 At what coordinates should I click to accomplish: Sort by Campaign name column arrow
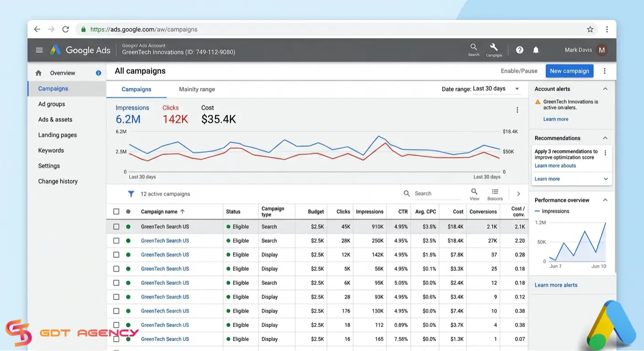tap(182, 212)
